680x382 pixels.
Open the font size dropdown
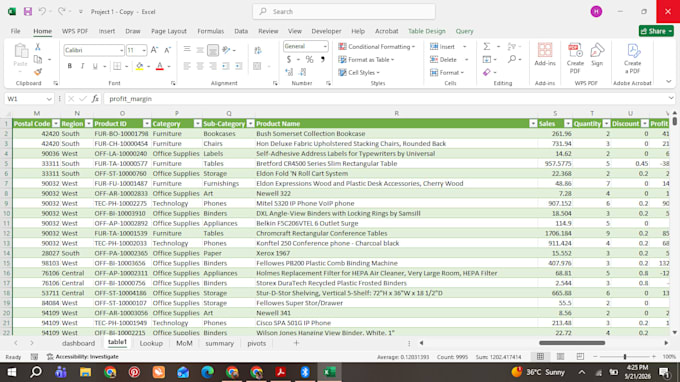(144, 50)
